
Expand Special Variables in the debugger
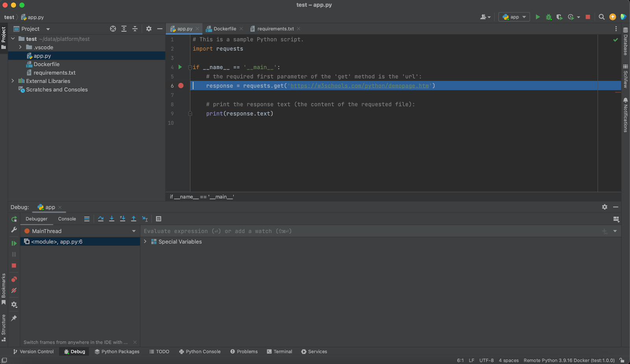145,242
